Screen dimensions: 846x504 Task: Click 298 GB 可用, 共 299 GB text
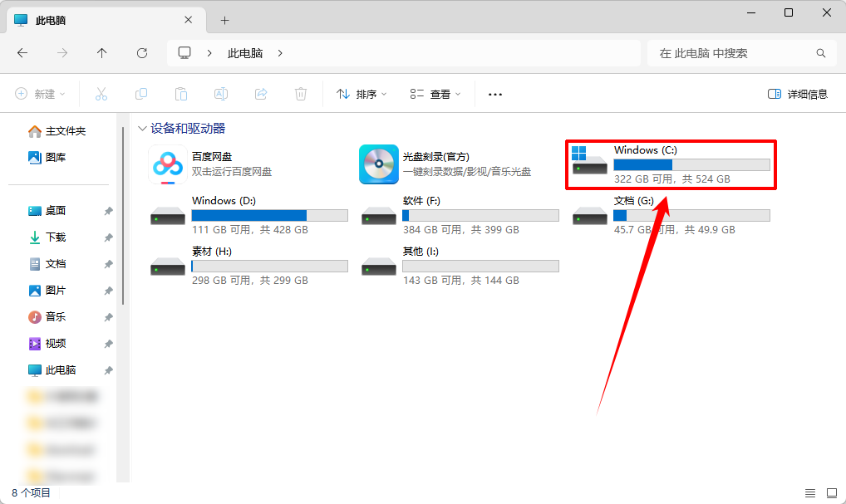pyautogui.click(x=250, y=281)
